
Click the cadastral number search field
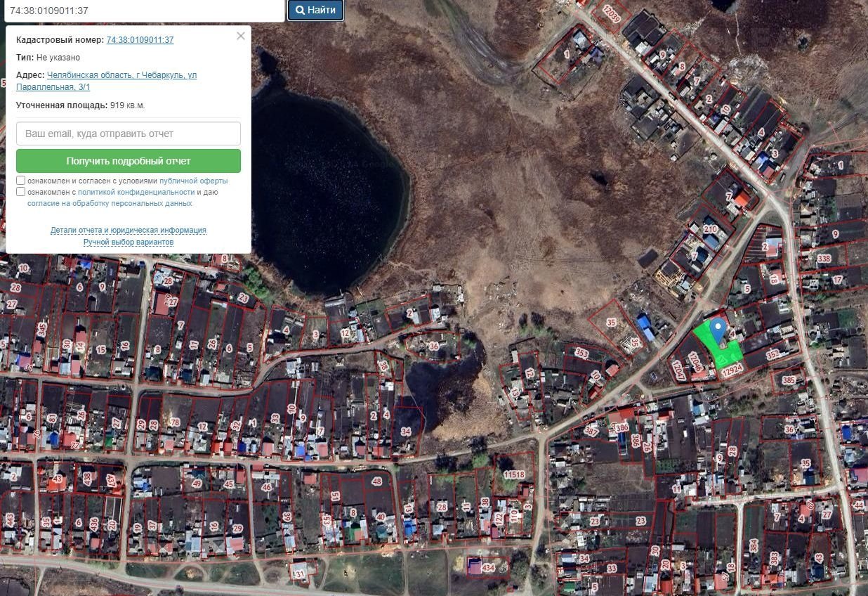click(x=143, y=11)
